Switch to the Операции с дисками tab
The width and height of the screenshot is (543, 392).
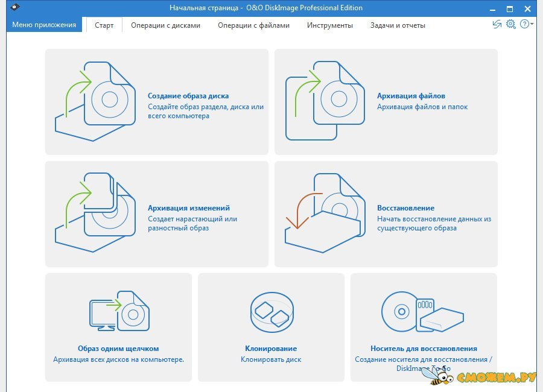pyautogui.click(x=166, y=25)
